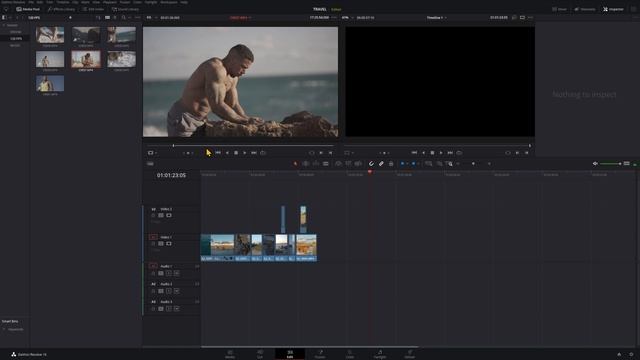The image size is (640, 360).
Task: Open the Sound Library panel
Action: tap(125, 9)
